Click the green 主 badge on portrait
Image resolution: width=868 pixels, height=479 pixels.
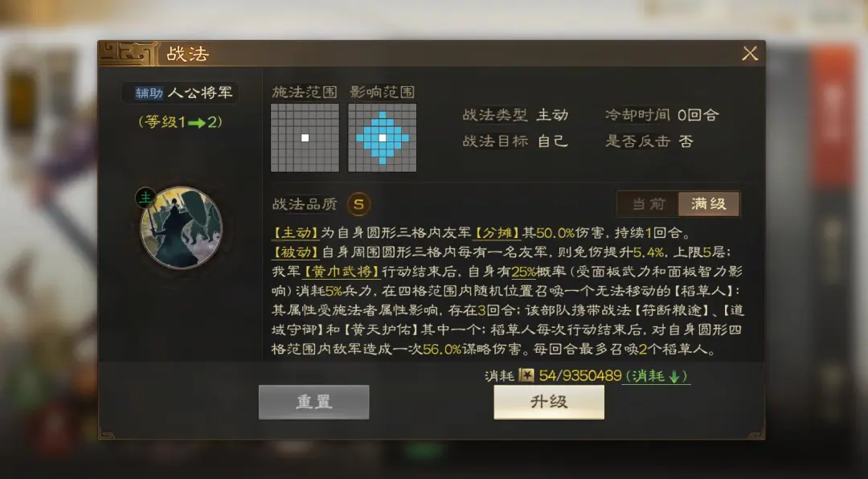click(x=145, y=198)
